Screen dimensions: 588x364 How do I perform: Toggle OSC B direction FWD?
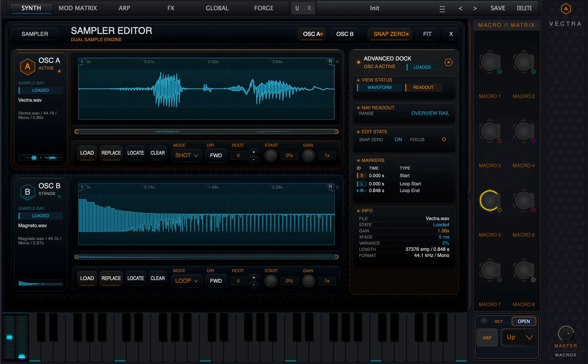(x=216, y=281)
